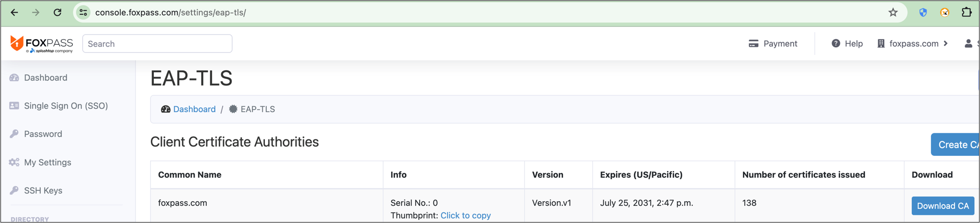Click the site information icon in address bar
The height and width of the screenshot is (223, 980).
coord(83,13)
